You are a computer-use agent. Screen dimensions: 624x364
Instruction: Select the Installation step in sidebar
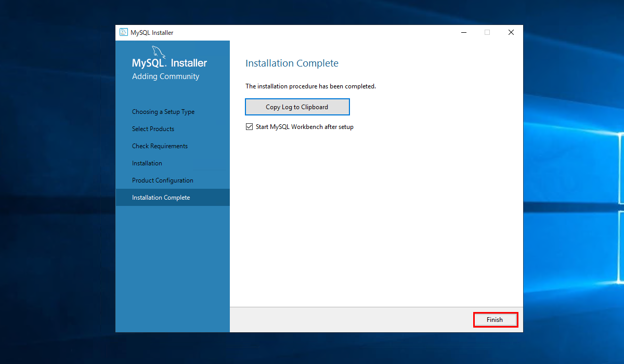(x=147, y=163)
